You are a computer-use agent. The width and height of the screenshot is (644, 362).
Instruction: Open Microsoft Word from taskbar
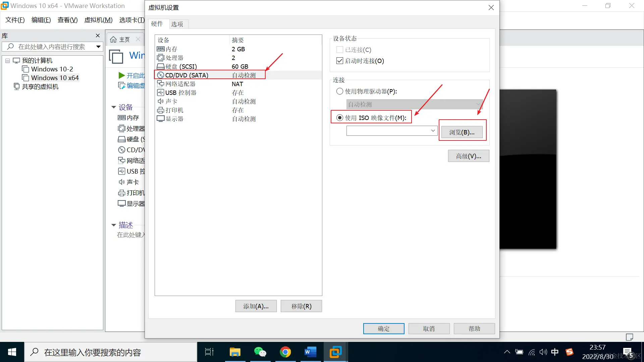[x=310, y=352]
